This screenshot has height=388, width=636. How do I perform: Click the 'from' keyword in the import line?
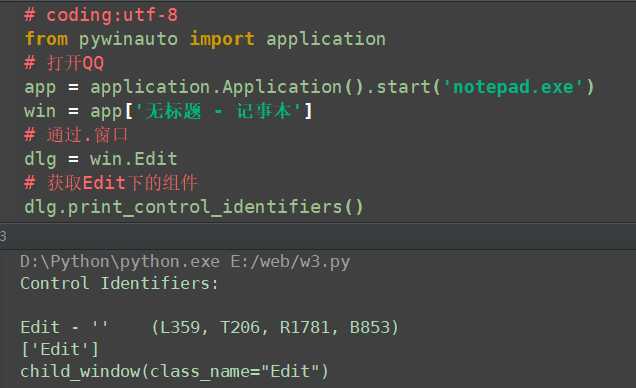(x=46, y=39)
